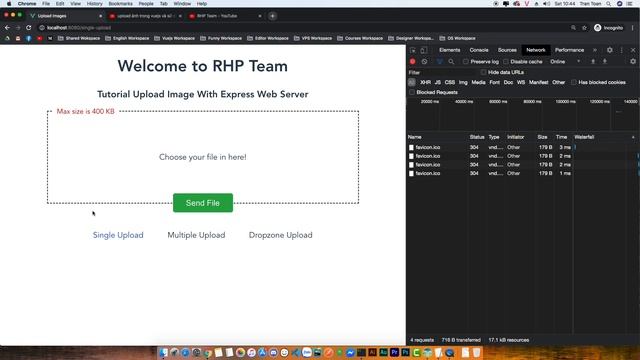Click the Incognito profile icon
The height and width of the screenshot is (360, 640).
tap(598, 28)
